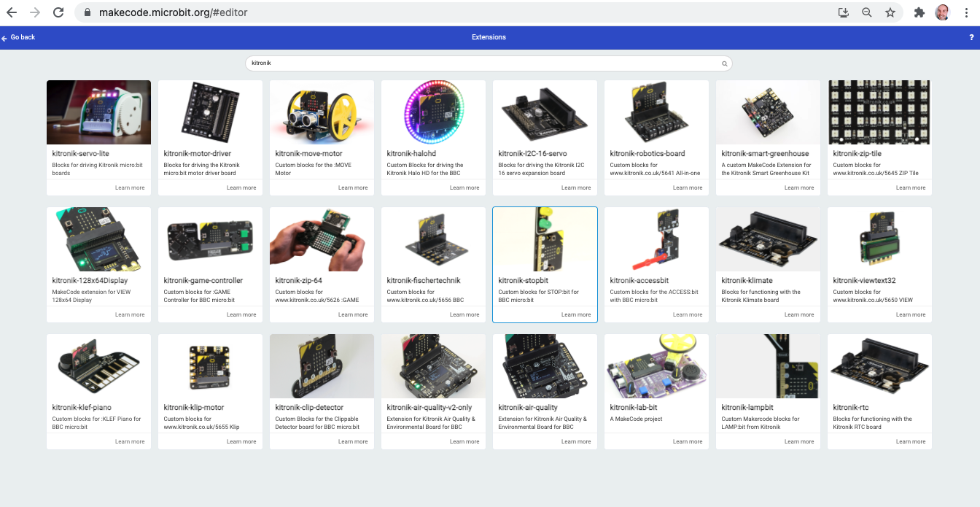The height and width of the screenshot is (507, 980).
Task: Click the search magnifier icon in the extensions search bar
Action: click(x=724, y=63)
